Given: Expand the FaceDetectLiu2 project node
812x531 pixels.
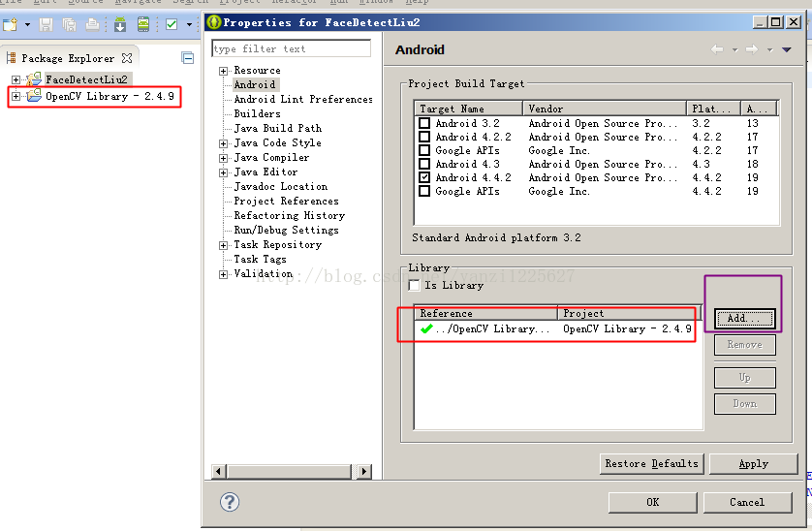Looking at the screenshot, I should 16,79.
